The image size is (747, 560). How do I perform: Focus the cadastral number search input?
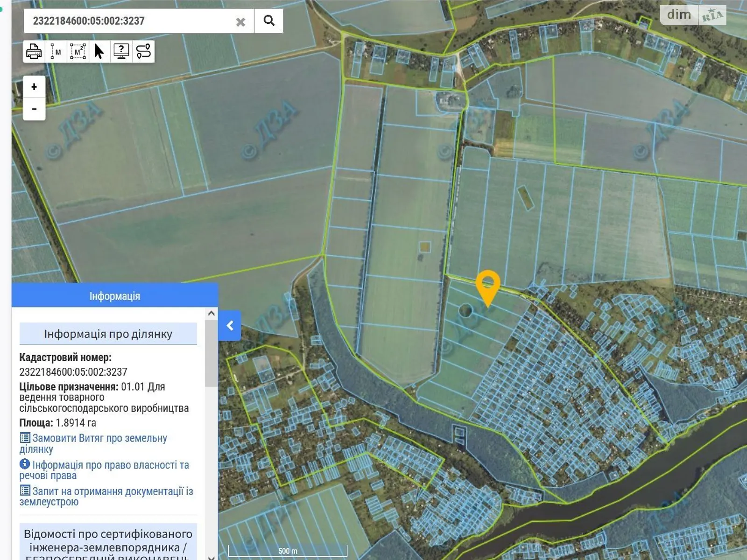[131, 21]
